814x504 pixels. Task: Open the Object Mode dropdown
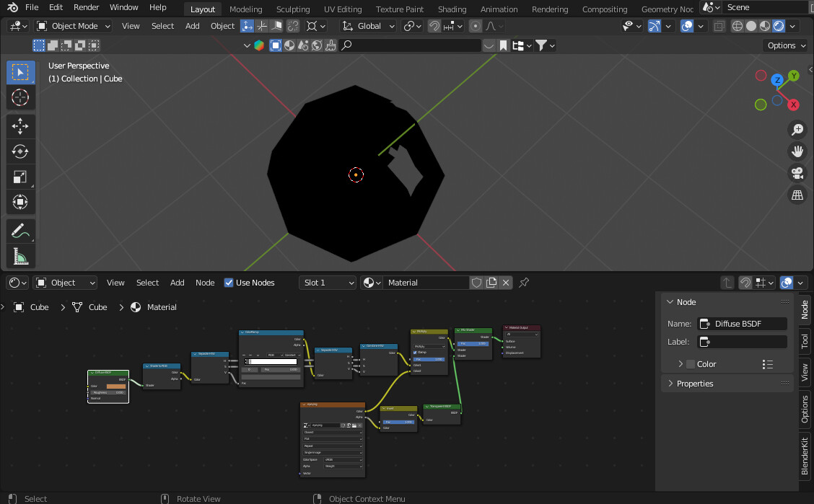[x=73, y=26]
